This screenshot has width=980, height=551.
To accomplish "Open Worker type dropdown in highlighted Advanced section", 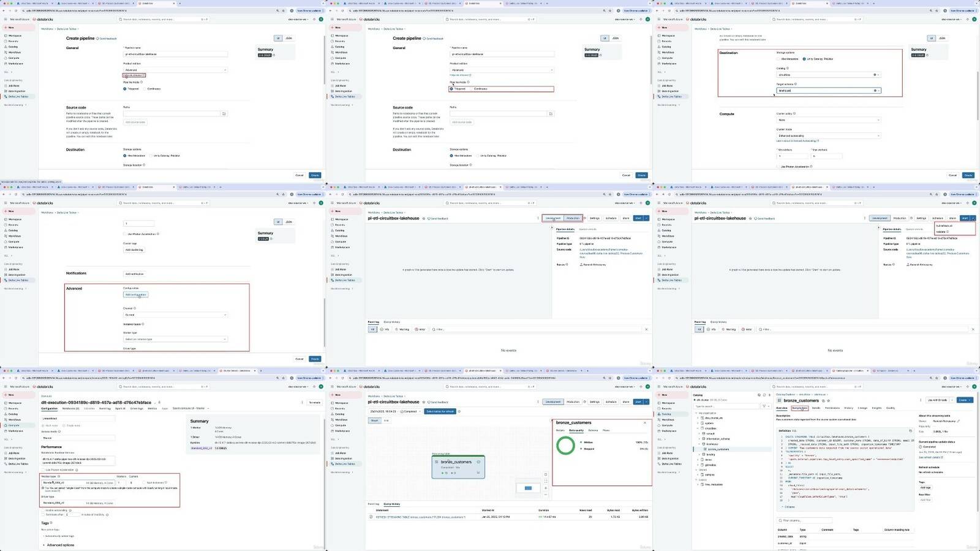I will [x=175, y=339].
